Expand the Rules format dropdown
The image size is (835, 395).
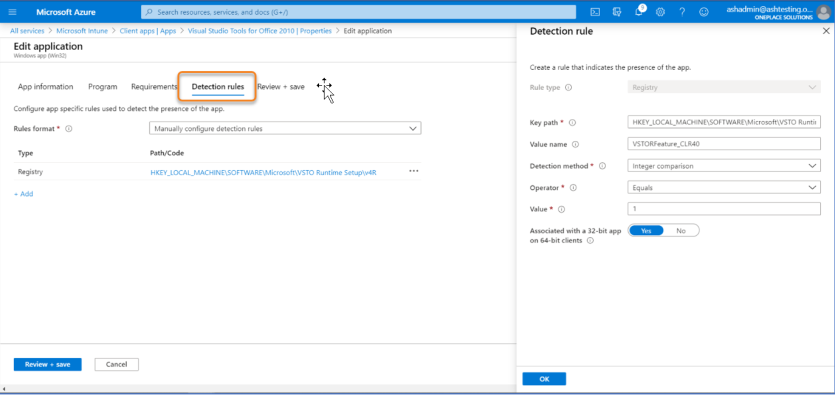pyautogui.click(x=285, y=128)
